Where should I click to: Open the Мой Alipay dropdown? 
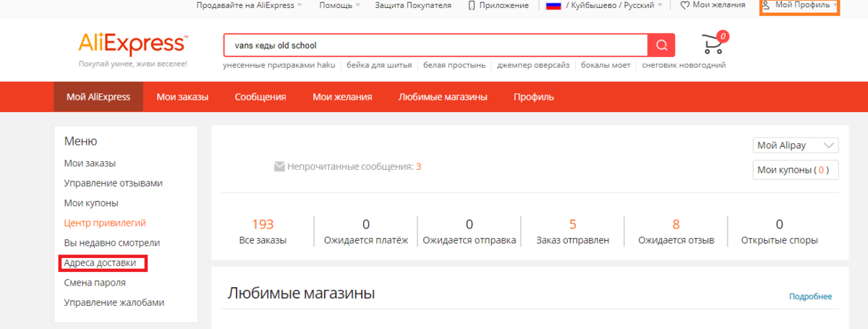coord(796,145)
